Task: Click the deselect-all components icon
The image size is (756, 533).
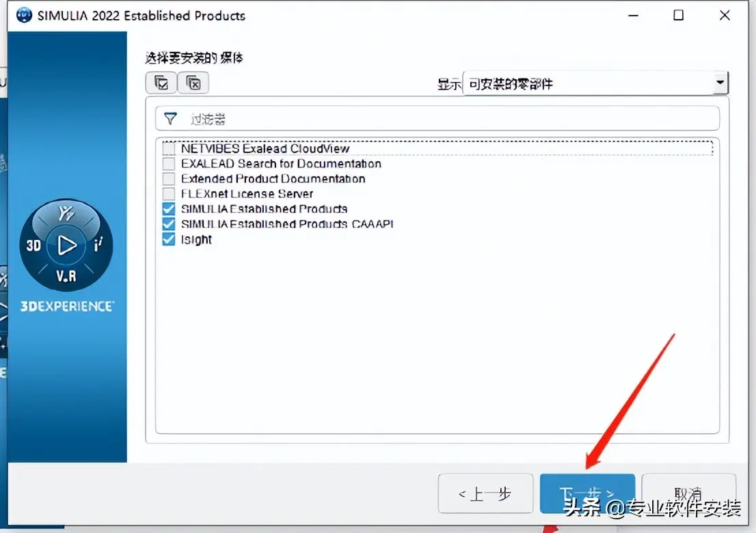Action: 193,83
